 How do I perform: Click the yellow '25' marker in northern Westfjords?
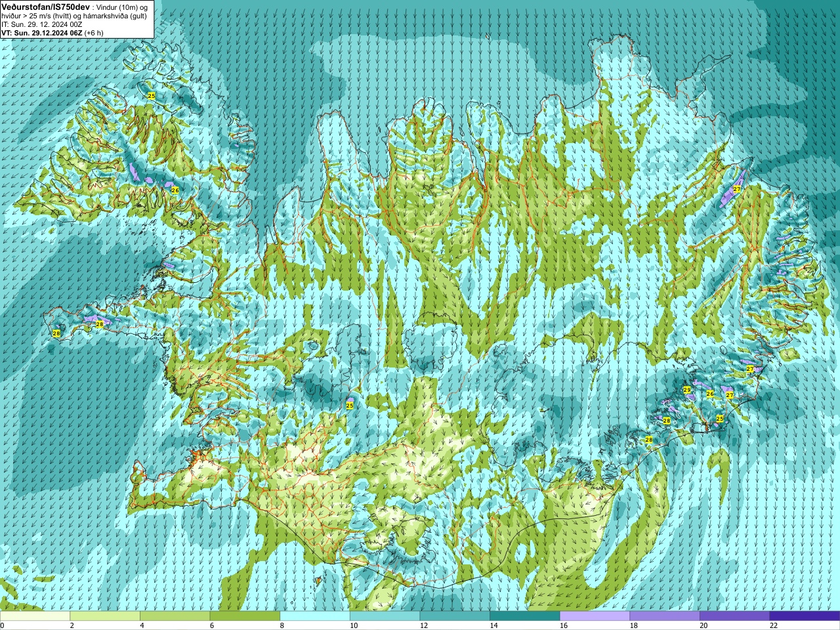152,96
